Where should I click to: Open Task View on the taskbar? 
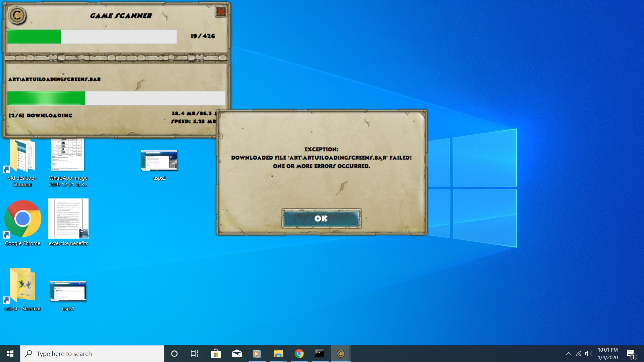tap(195, 354)
